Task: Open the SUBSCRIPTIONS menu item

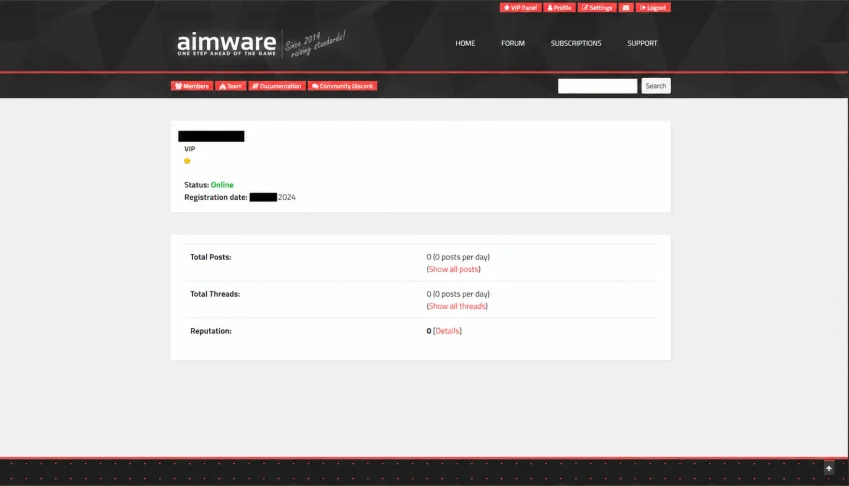Action: coord(576,43)
